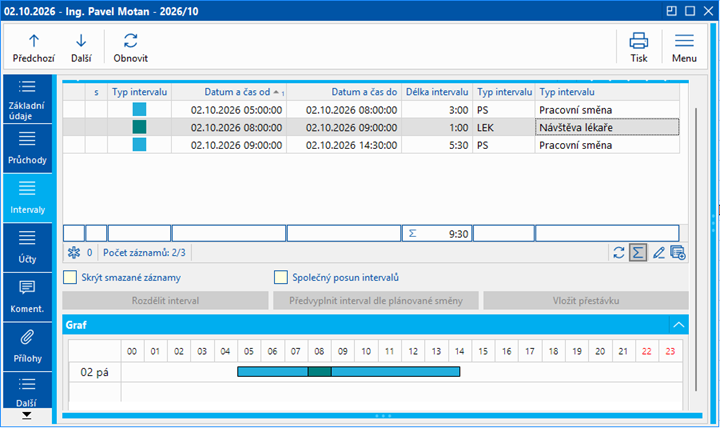Refresh data with Obnovit

click(x=130, y=48)
